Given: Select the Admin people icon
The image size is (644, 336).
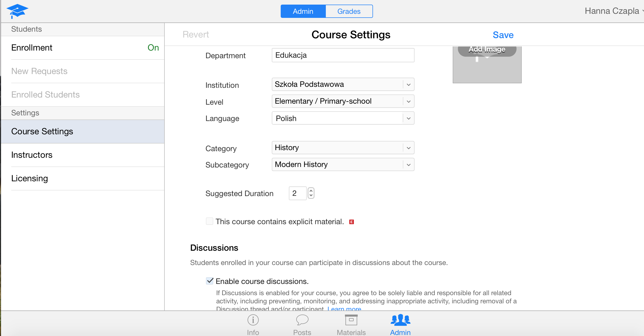Looking at the screenshot, I should (400, 320).
